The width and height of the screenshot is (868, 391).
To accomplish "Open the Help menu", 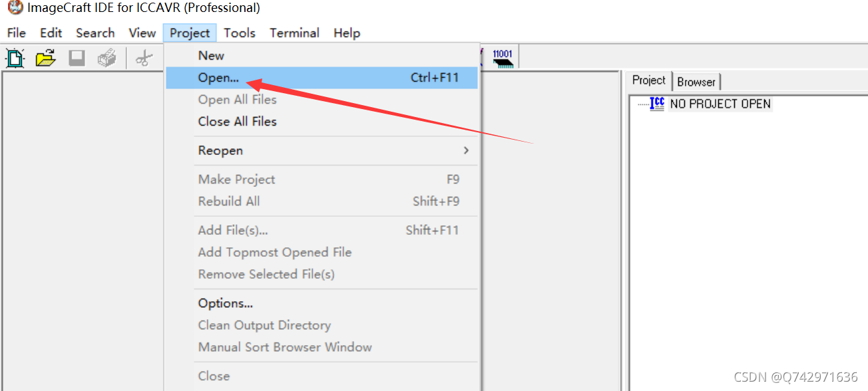I will click(x=347, y=33).
